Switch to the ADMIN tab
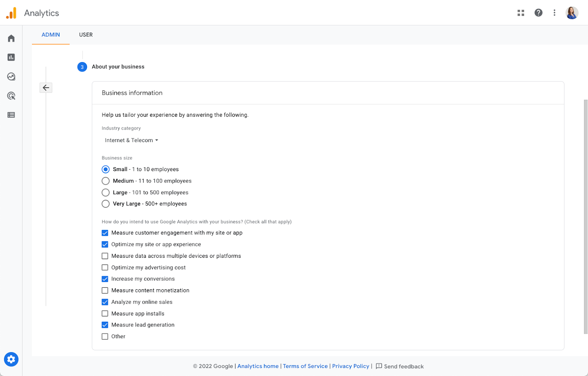The height and width of the screenshot is (376, 588). (x=51, y=35)
